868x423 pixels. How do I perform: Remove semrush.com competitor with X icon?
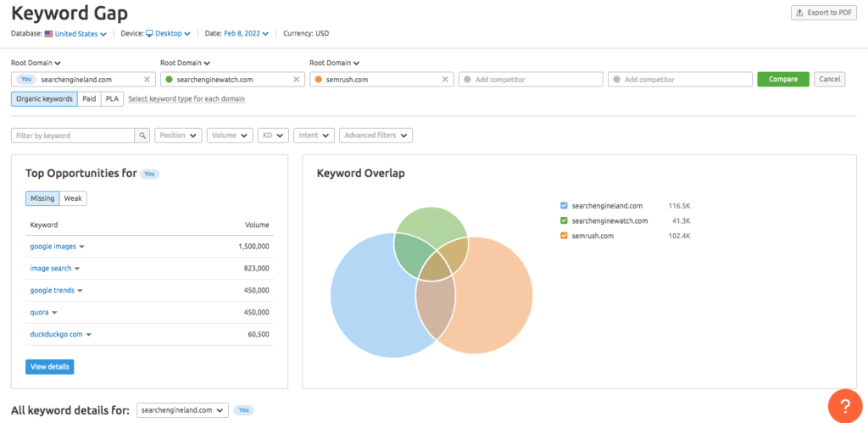point(445,80)
